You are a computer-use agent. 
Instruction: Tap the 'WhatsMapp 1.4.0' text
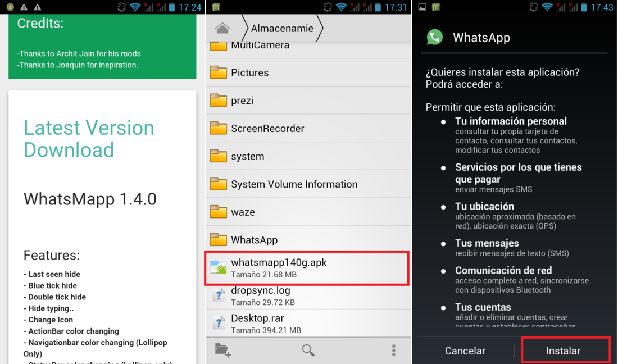90,199
